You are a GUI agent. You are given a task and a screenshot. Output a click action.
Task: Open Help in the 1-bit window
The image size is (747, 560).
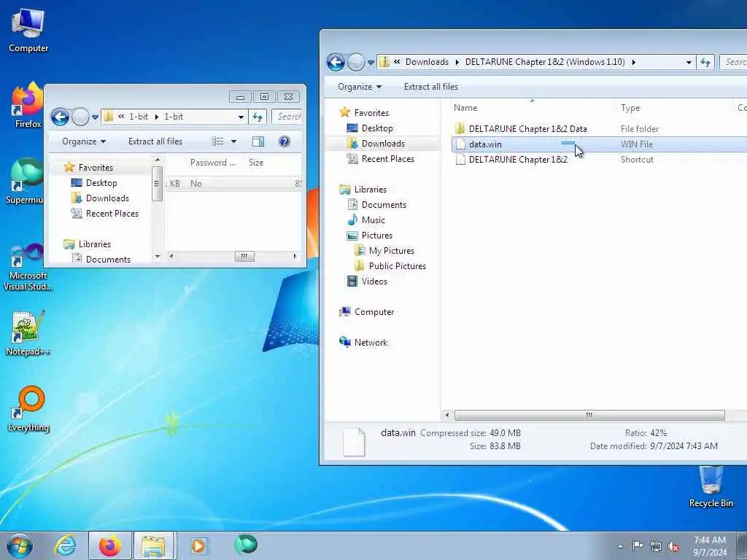click(285, 141)
